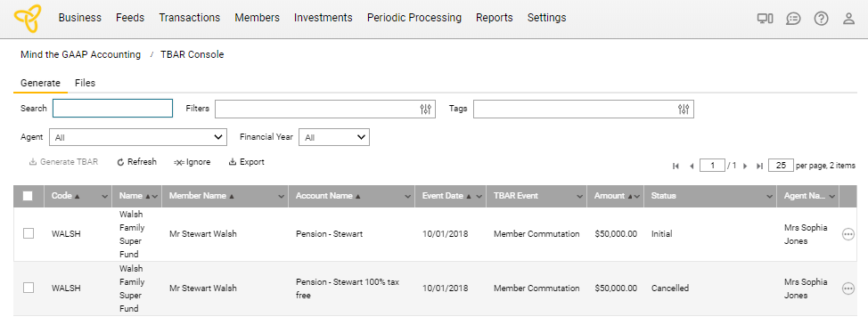Click the items per page field
Image resolution: width=868 pixels, height=325 pixels.
[781, 166]
